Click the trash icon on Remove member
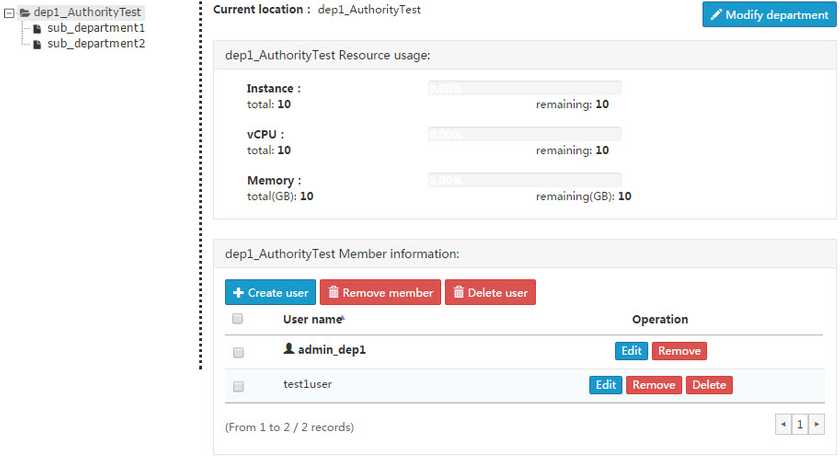The width and height of the screenshot is (840, 457). coord(334,293)
